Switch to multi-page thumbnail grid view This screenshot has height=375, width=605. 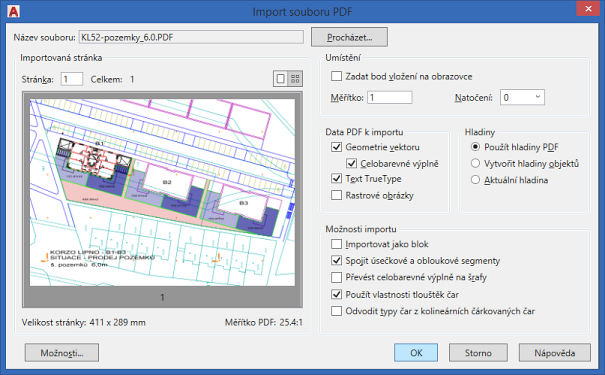[295, 79]
